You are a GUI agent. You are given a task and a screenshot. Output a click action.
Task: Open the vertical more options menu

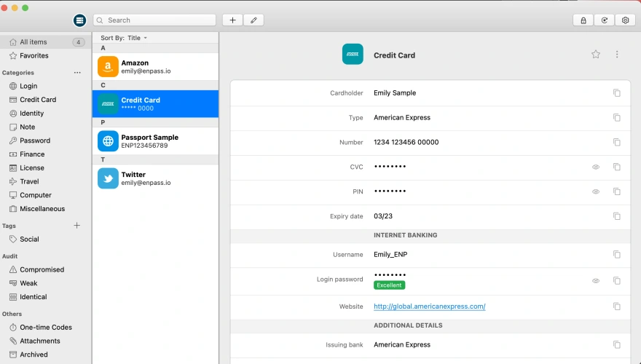point(617,55)
